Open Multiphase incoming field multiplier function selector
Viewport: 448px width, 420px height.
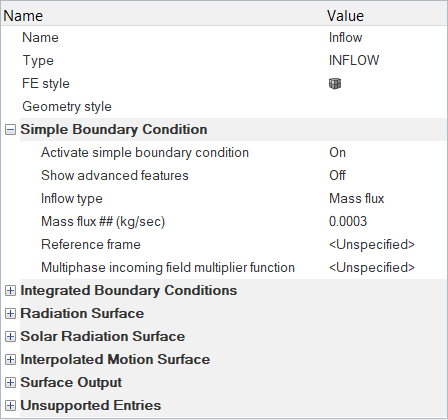[x=387, y=268]
